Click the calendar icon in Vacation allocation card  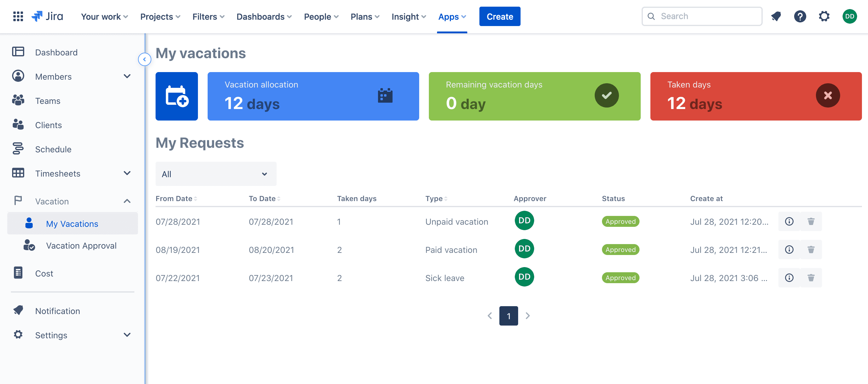[385, 96]
